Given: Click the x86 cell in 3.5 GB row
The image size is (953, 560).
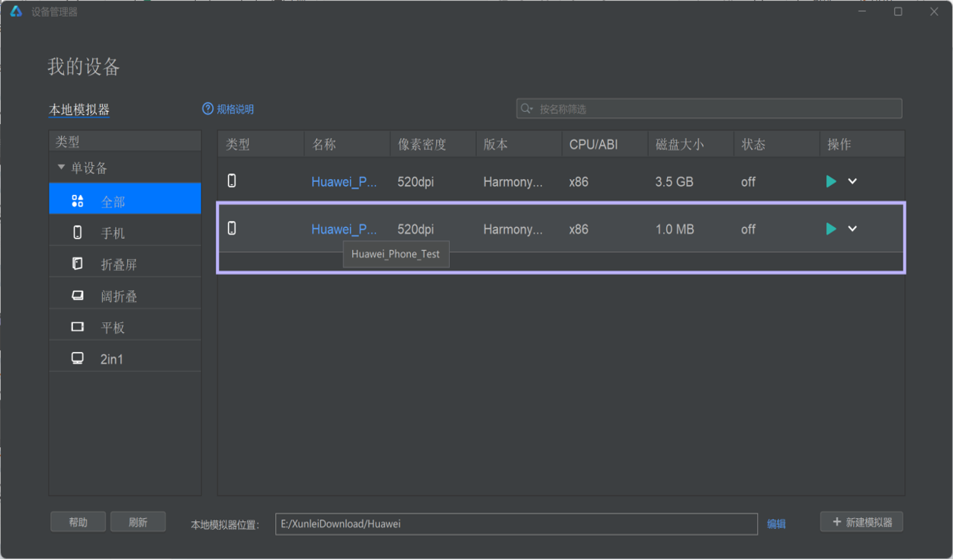Looking at the screenshot, I should (579, 182).
